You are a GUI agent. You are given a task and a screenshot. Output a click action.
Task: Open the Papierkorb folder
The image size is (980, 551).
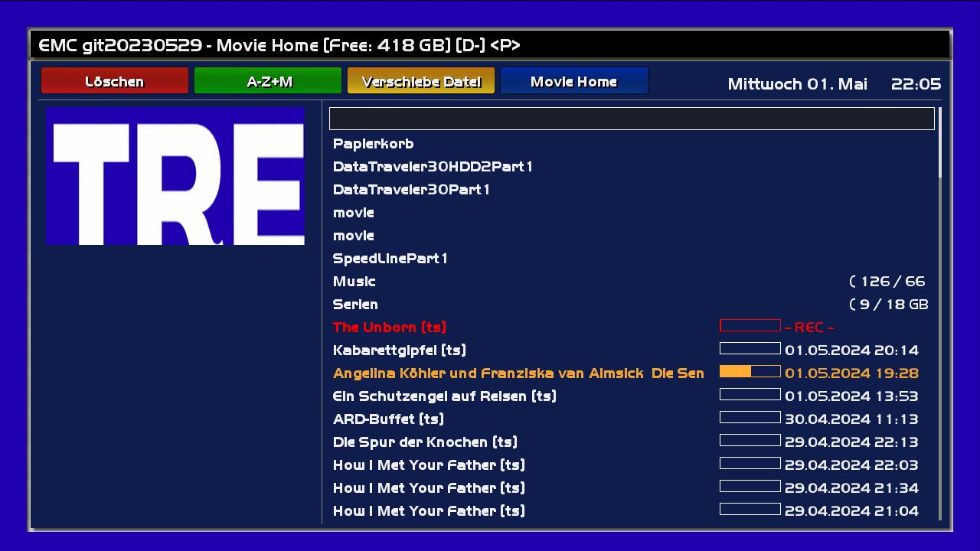[373, 144]
